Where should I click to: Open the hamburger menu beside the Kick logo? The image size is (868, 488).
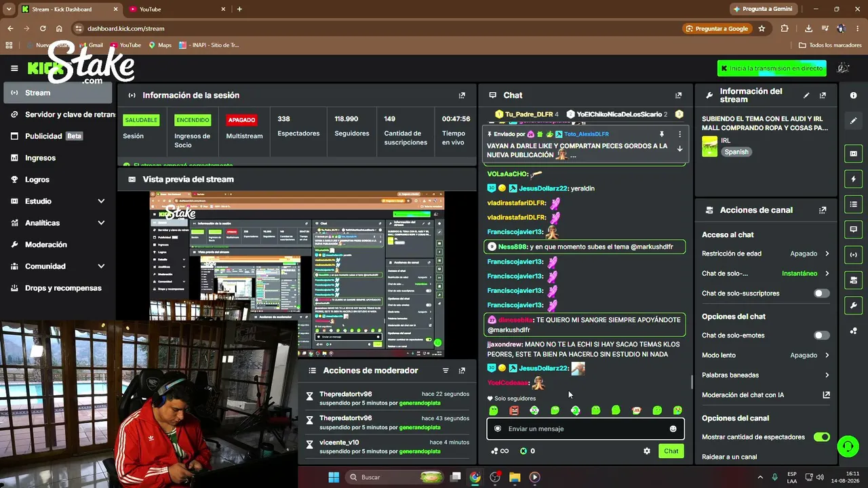14,68
